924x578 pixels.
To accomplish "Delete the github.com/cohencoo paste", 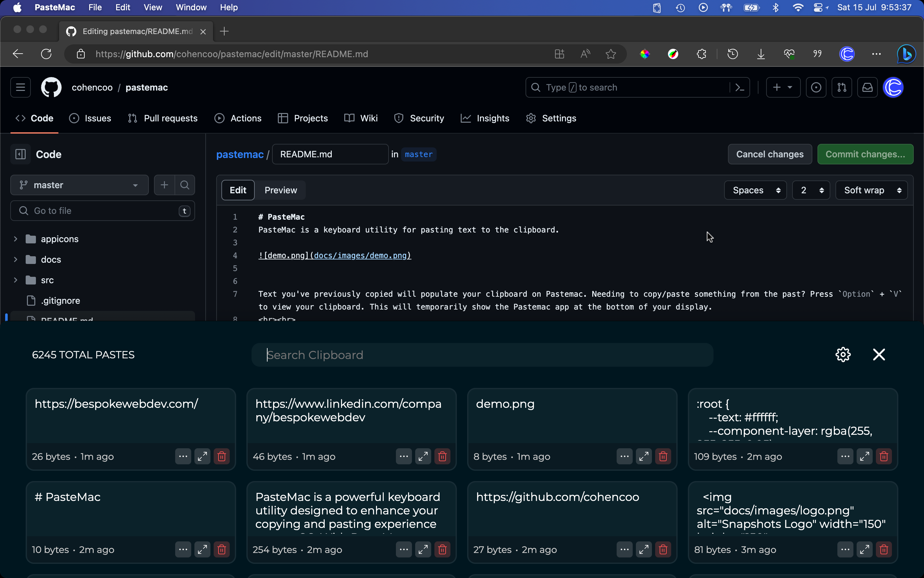I will pyautogui.click(x=663, y=549).
